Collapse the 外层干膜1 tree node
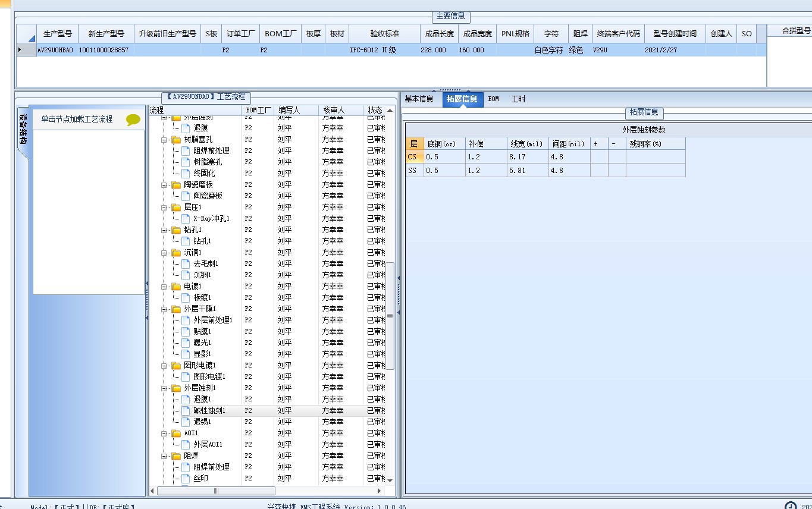This screenshot has width=812, height=509. tap(164, 309)
